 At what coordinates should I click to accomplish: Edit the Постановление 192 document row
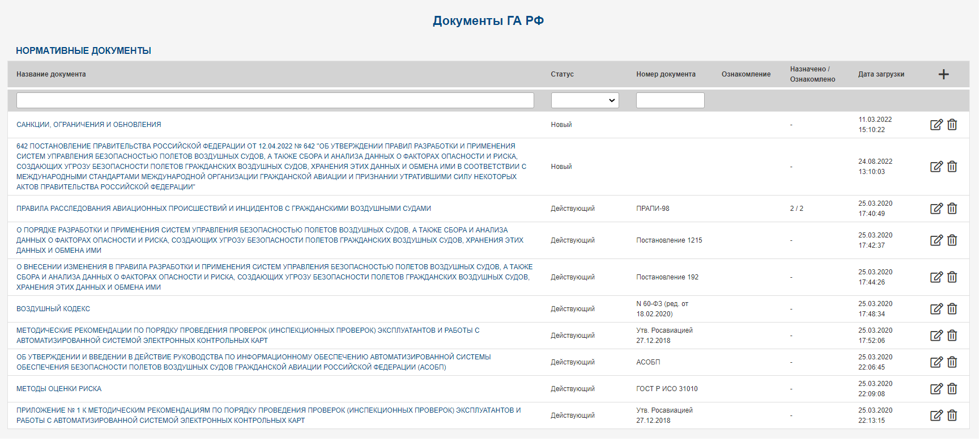(x=936, y=277)
